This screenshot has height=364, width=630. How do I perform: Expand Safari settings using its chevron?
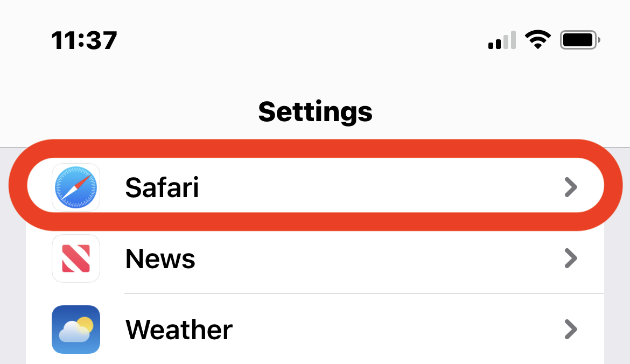point(570,187)
